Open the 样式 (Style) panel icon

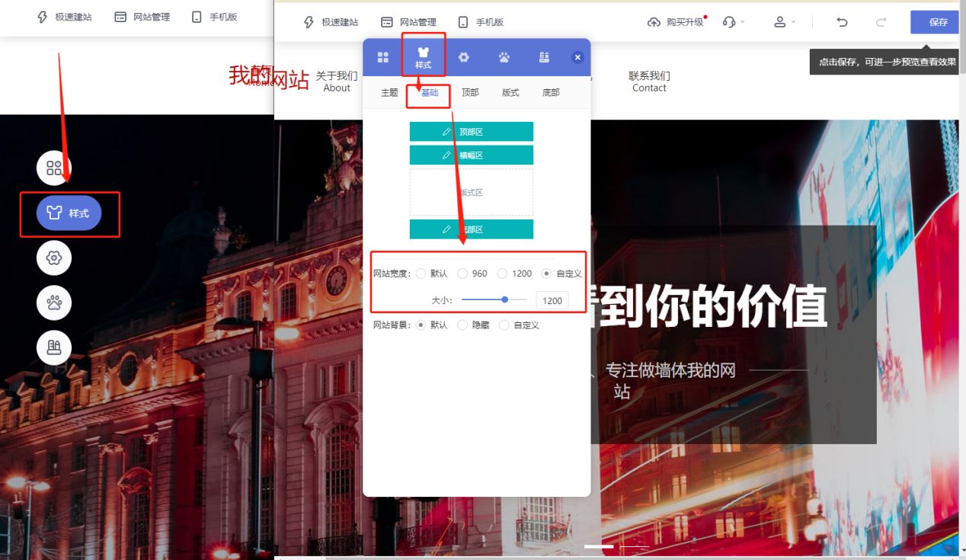pos(423,56)
